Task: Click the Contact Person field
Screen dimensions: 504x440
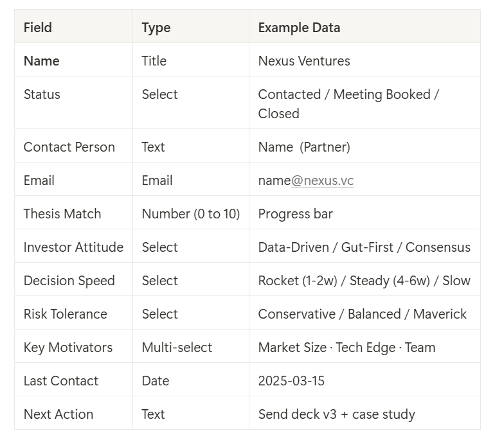Action: pos(69,147)
